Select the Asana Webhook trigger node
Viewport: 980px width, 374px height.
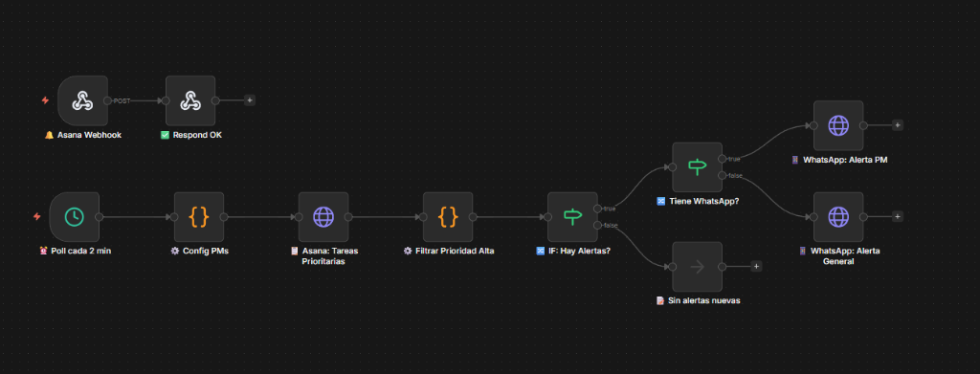(x=82, y=100)
